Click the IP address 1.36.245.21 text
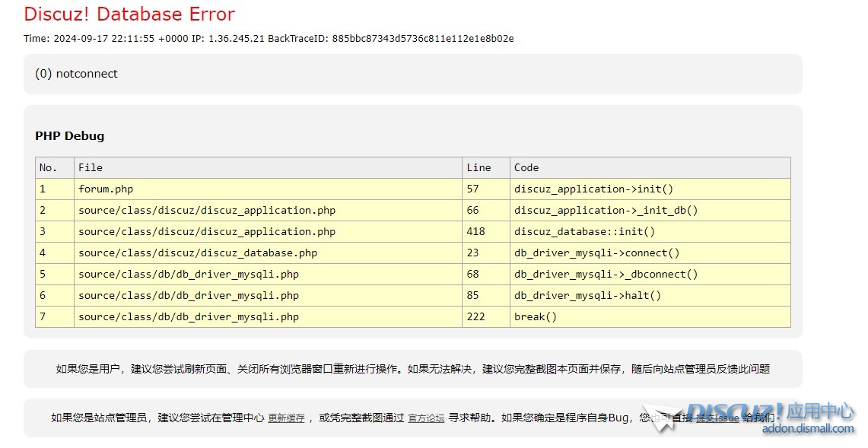 [x=236, y=38]
